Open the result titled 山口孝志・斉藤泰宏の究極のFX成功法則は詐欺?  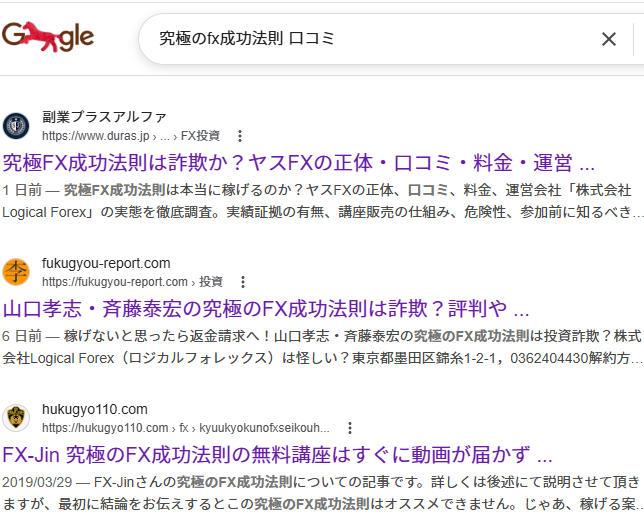tap(266, 309)
